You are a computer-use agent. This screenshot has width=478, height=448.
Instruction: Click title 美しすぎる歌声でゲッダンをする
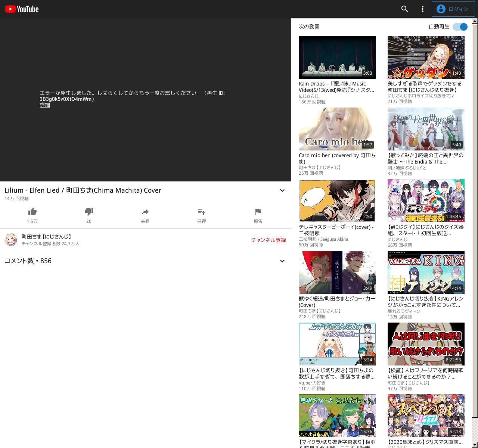[425, 87]
